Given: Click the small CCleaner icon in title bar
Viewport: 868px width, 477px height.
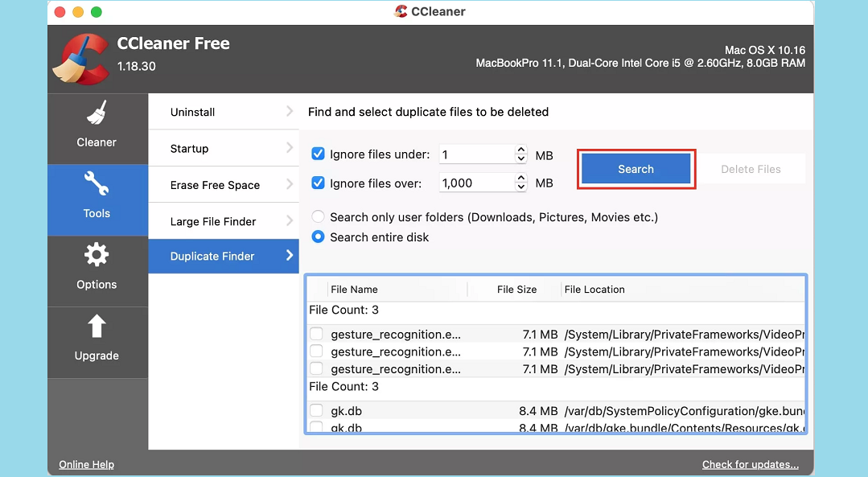Looking at the screenshot, I should coord(401,11).
